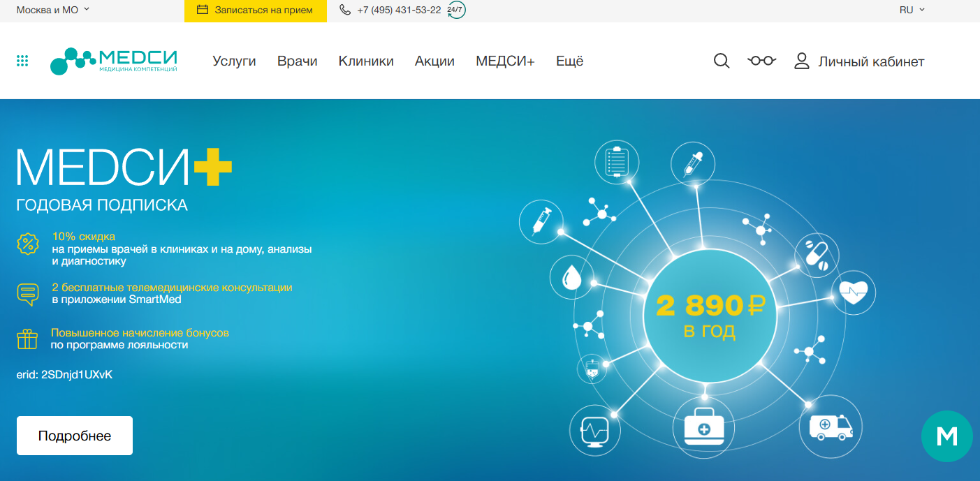The height and width of the screenshot is (481, 980).
Task: Open the Москва и МО region dropdown
Action: [x=53, y=10]
